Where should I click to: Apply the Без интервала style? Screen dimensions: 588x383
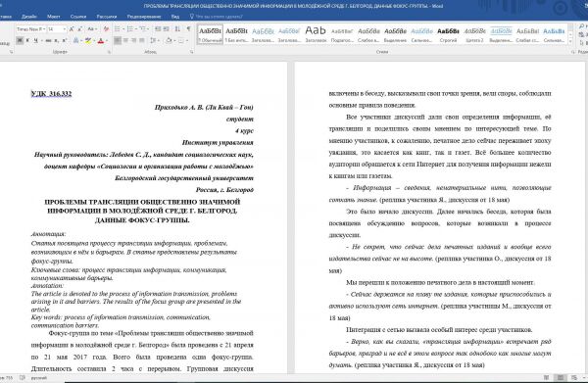(x=236, y=34)
